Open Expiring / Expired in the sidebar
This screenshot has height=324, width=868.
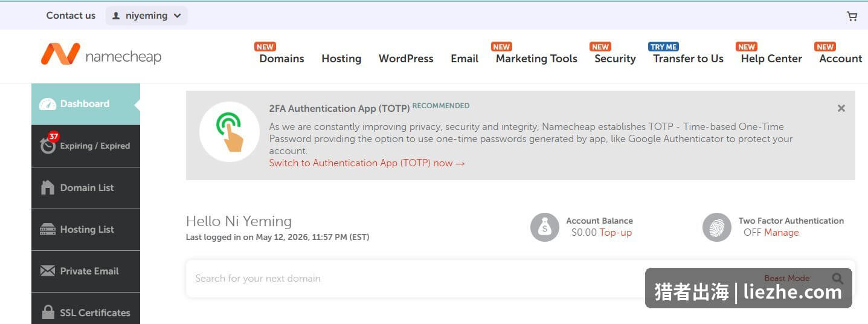pos(86,146)
